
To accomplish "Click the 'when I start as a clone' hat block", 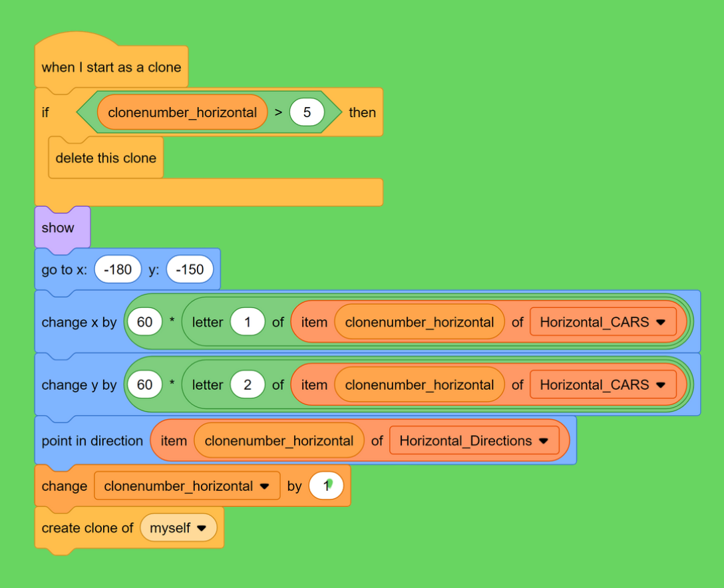I will (x=110, y=67).
